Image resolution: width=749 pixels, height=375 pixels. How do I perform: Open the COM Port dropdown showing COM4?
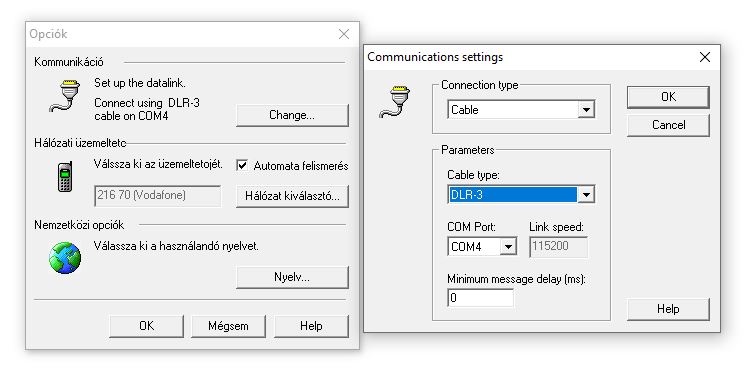click(x=482, y=246)
